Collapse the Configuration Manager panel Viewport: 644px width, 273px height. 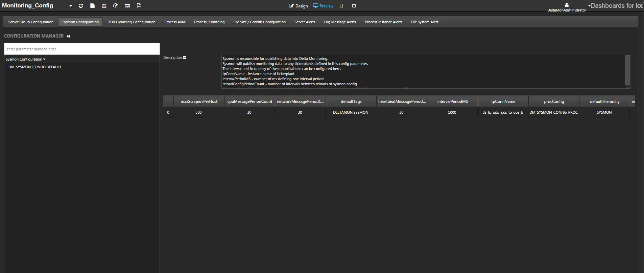coord(68,36)
